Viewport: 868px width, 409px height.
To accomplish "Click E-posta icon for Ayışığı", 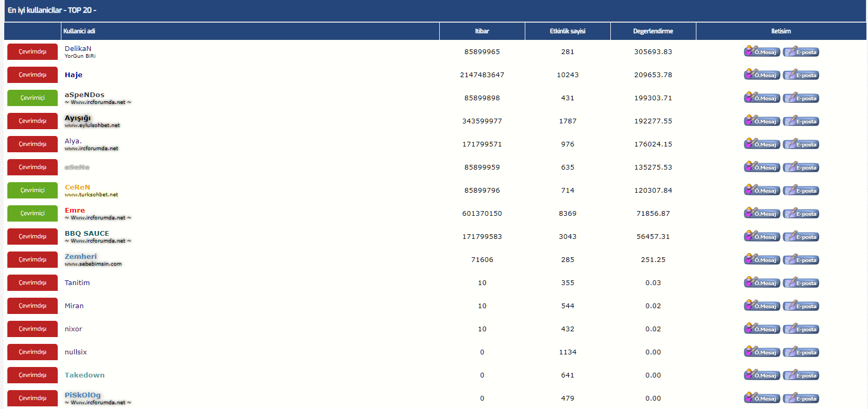I will (801, 121).
